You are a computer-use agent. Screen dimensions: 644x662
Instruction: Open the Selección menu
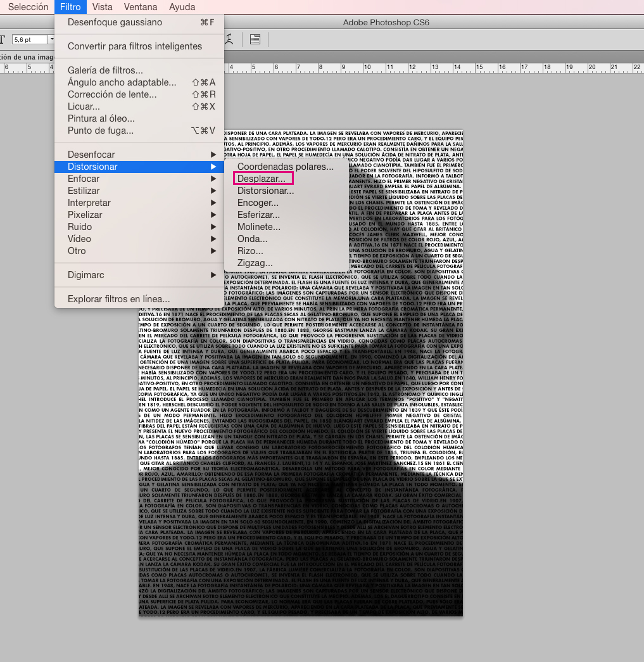coord(28,7)
